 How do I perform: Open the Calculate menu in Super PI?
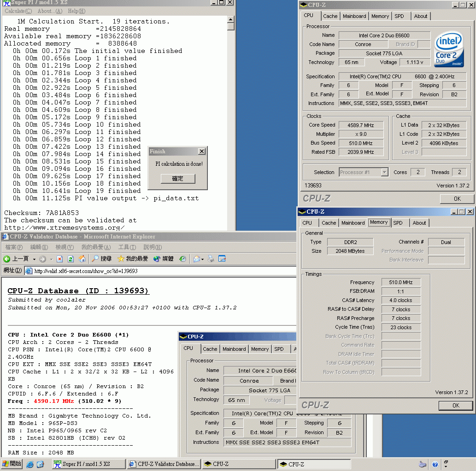(18, 11)
